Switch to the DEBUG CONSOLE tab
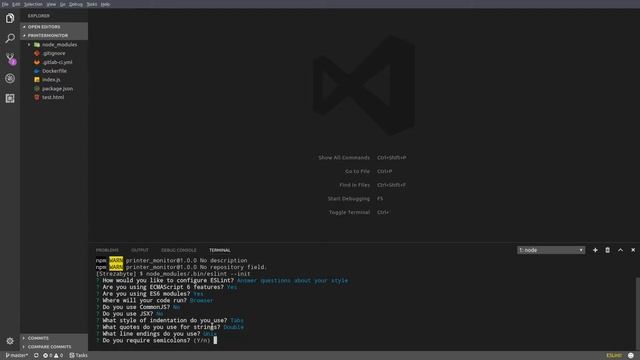 (178, 250)
